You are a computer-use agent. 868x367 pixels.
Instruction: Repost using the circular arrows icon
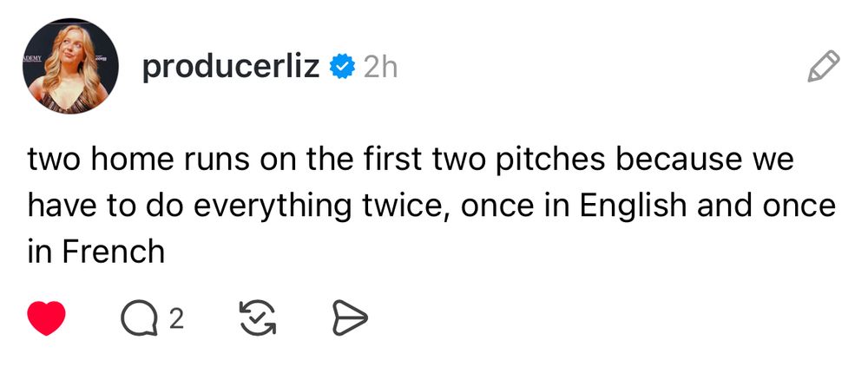click(255, 320)
